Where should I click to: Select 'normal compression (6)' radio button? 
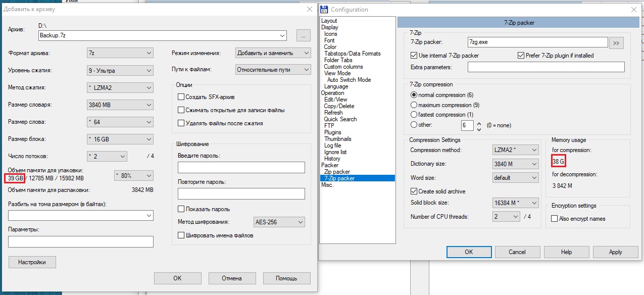coord(414,95)
